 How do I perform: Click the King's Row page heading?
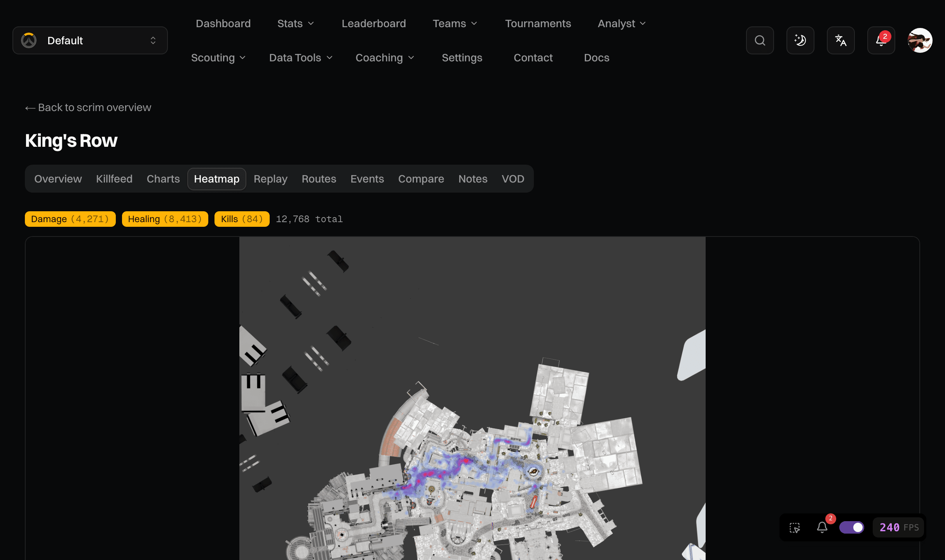click(x=71, y=141)
